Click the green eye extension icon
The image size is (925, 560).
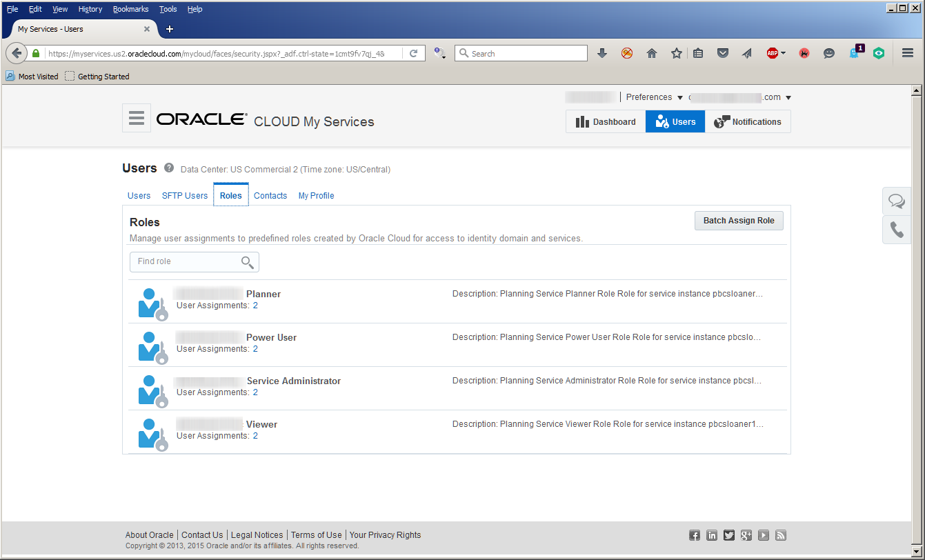click(879, 53)
